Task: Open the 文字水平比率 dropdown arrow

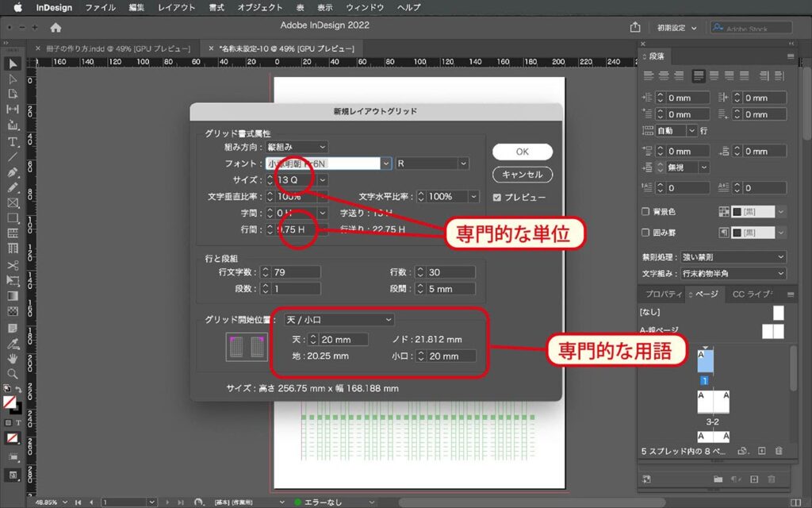Action: pyautogui.click(x=473, y=197)
